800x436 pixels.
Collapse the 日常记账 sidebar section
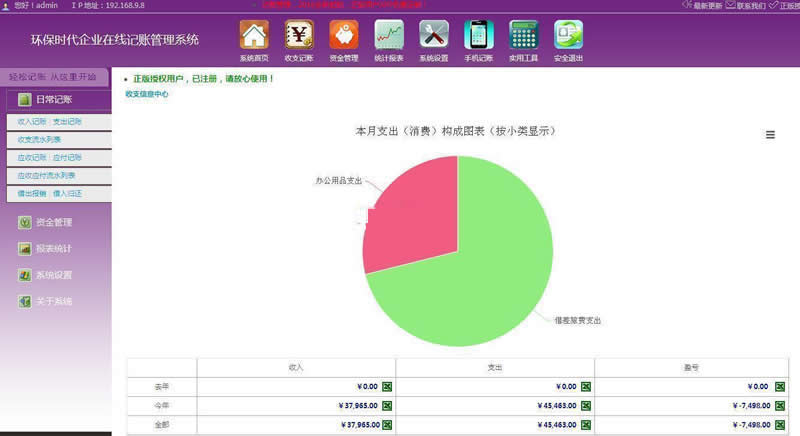point(54,99)
